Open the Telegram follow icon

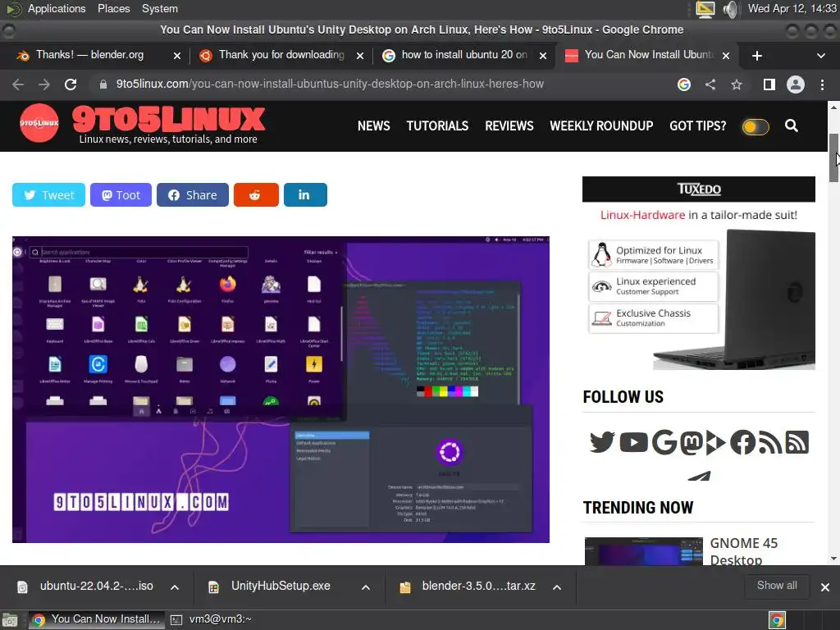(x=699, y=475)
